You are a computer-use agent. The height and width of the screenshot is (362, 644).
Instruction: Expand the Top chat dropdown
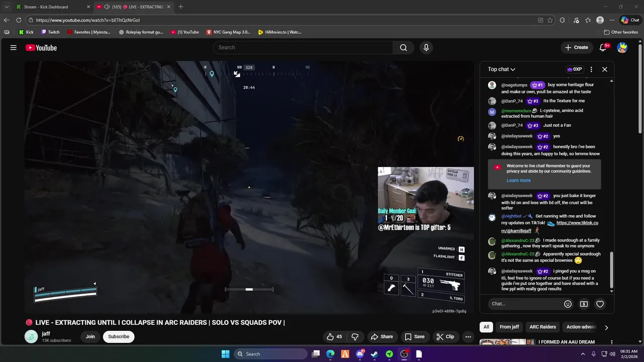pyautogui.click(x=501, y=69)
